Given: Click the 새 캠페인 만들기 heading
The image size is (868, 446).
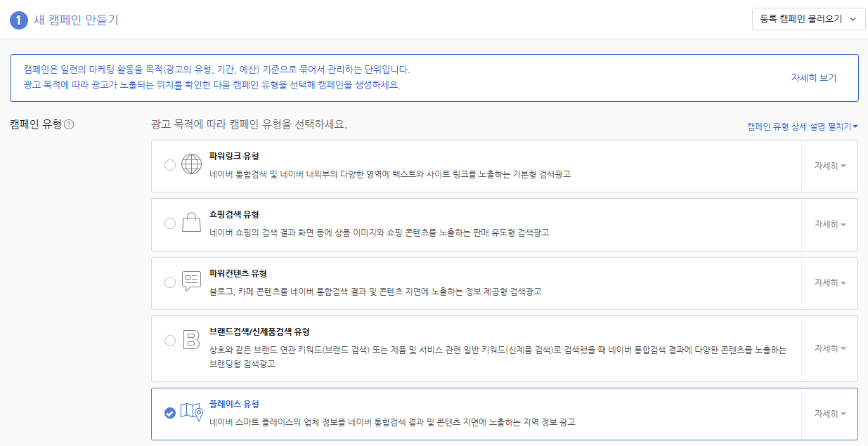Looking at the screenshot, I should (76, 20).
